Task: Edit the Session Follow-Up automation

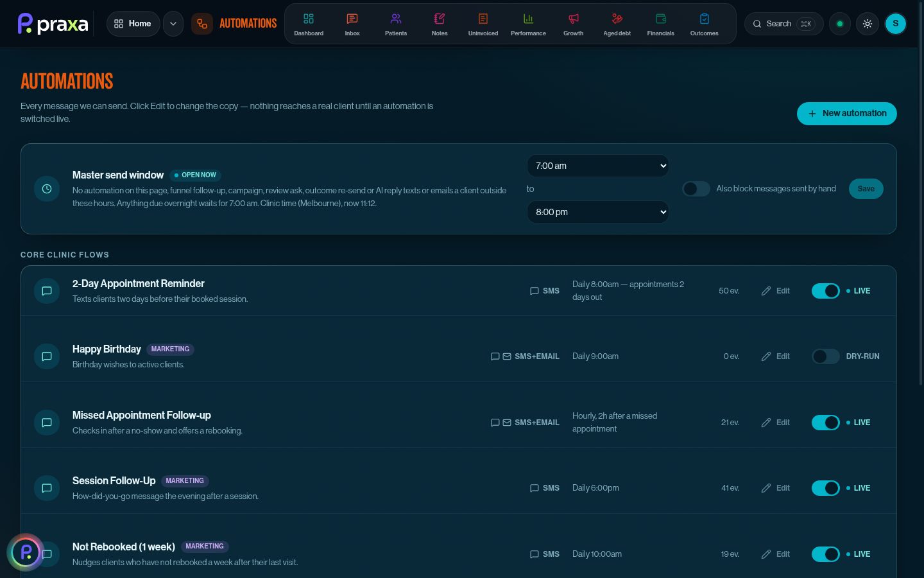Action: 776,488
